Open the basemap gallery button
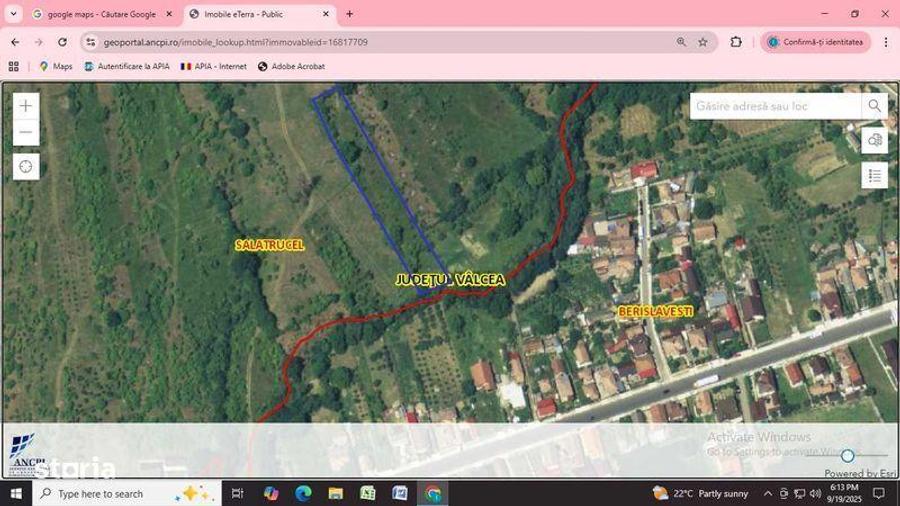This screenshot has height=506, width=900. coord(875,141)
